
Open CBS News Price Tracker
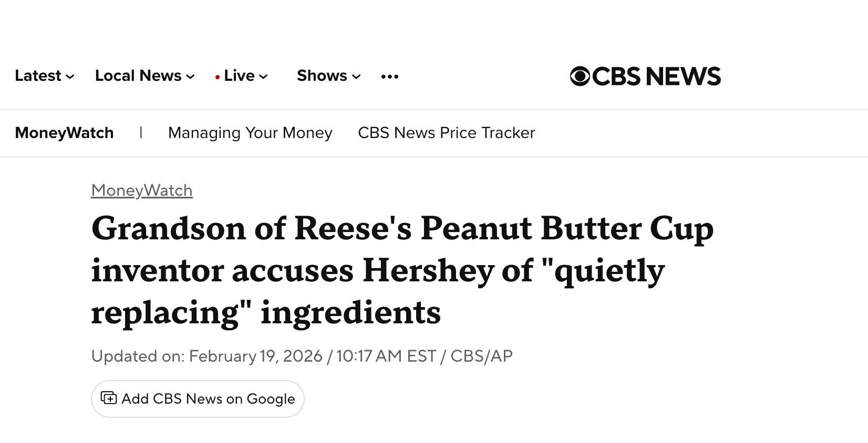446,133
